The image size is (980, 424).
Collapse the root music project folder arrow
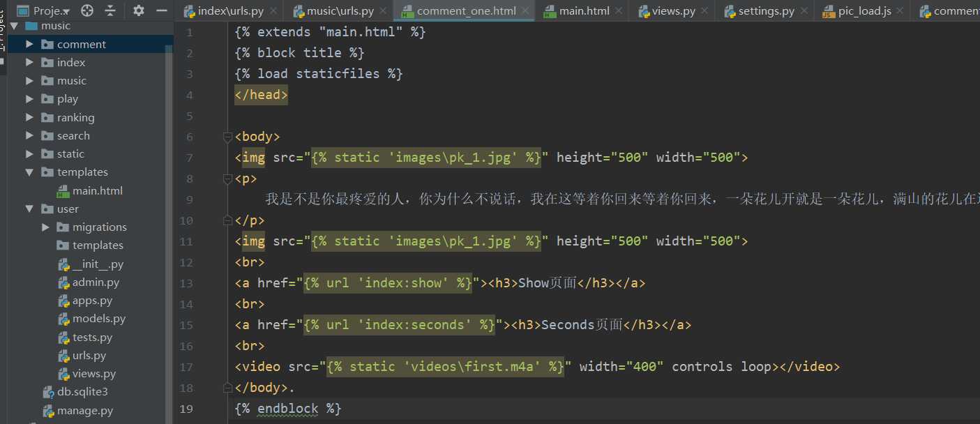pos(14,26)
